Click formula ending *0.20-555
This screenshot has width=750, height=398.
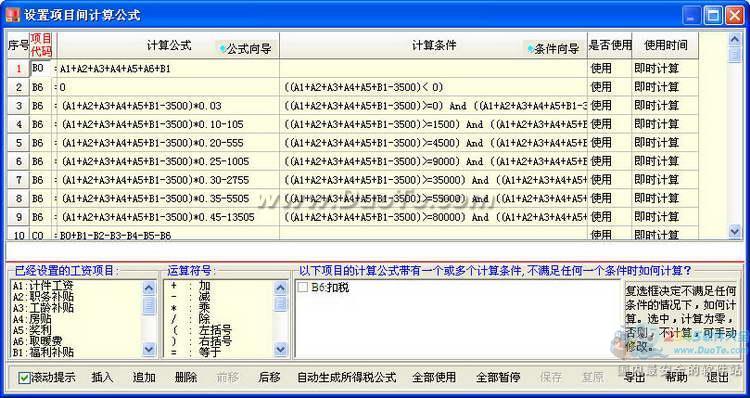[153, 143]
